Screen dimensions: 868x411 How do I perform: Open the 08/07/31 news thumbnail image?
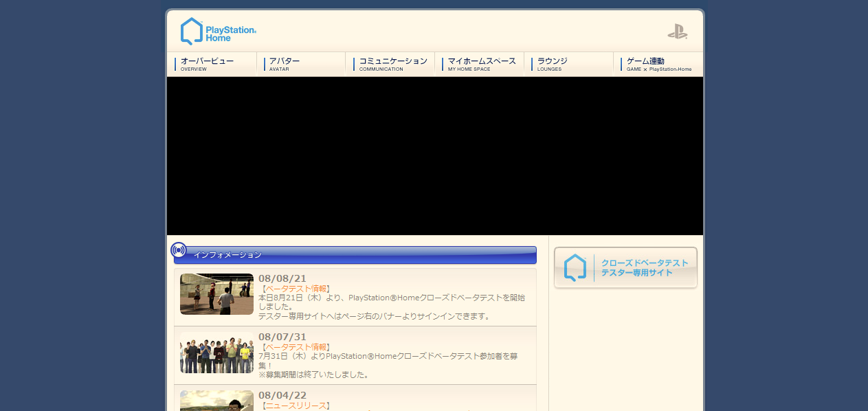click(x=216, y=353)
